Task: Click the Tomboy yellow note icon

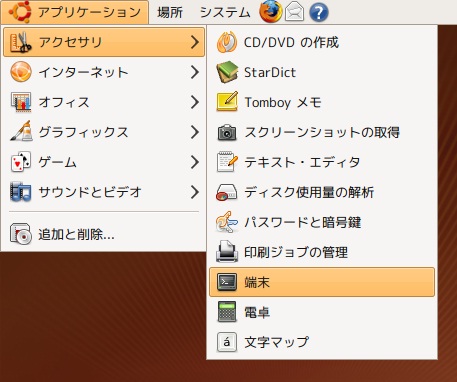Action: pos(227,102)
